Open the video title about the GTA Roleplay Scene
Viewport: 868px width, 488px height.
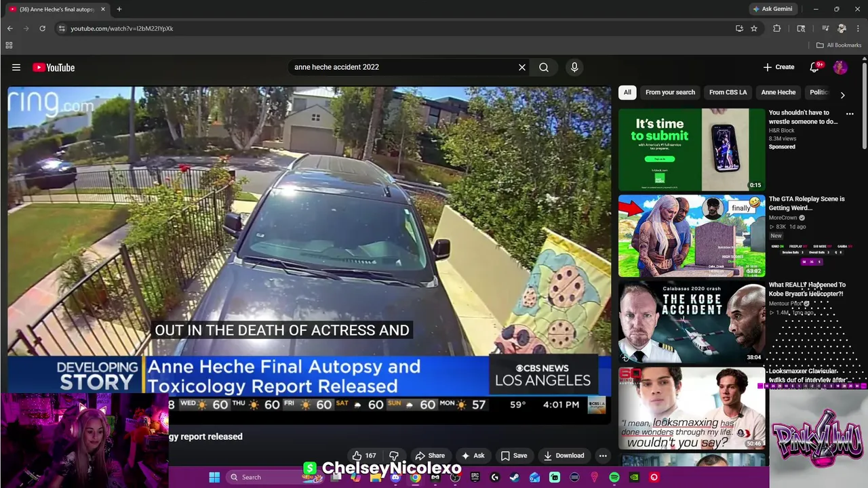click(806, 203)
